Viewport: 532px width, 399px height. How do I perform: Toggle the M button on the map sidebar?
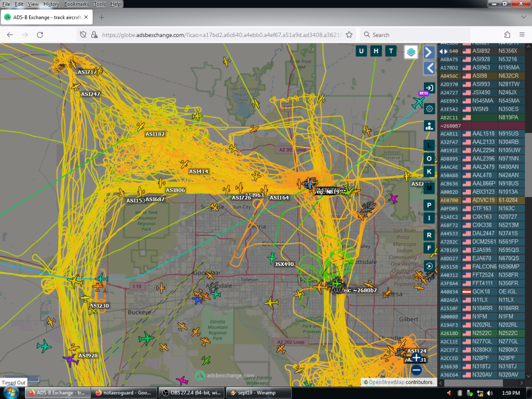(429, 188)
